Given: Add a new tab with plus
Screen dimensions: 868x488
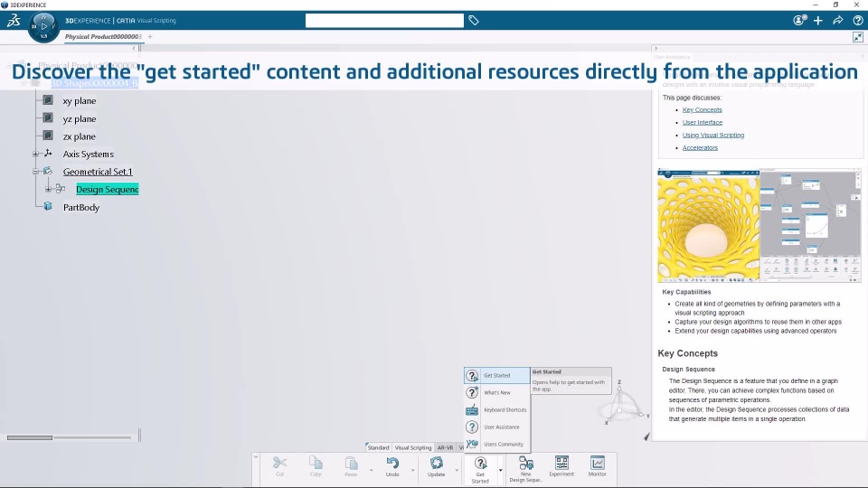Looking at the screenshot, I should pyautogui.click(x=150, y=37).
